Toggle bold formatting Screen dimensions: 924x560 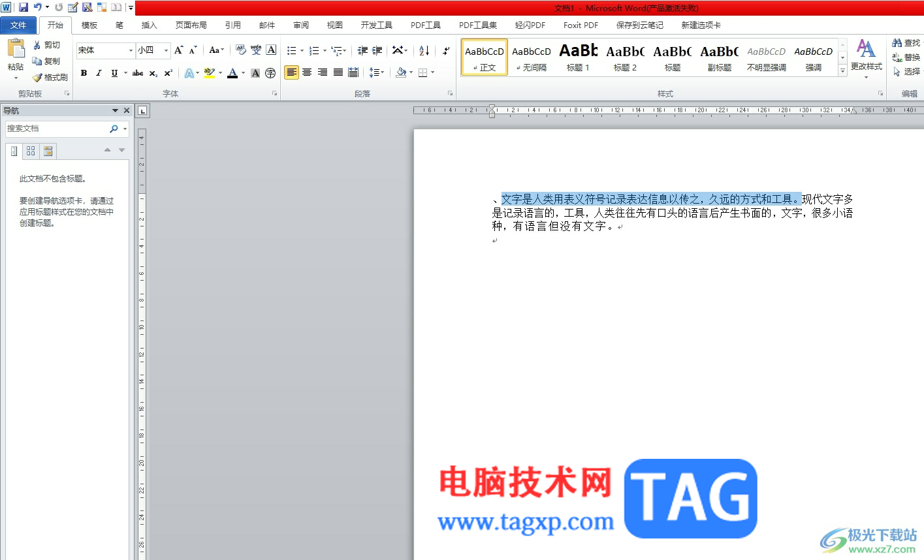point(84,73)
